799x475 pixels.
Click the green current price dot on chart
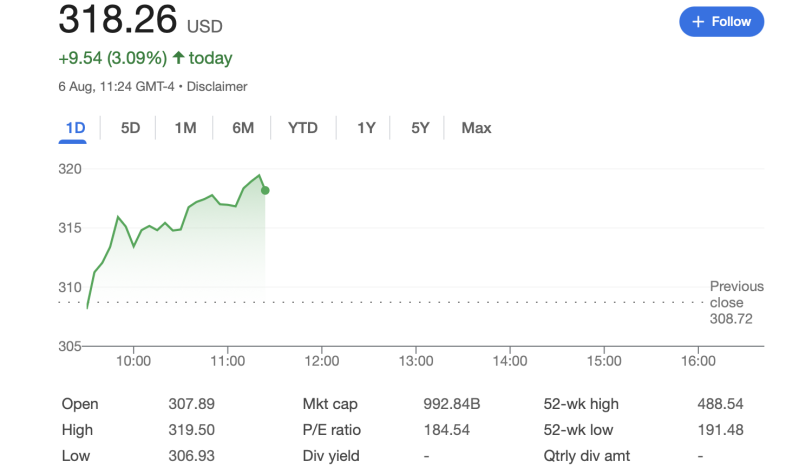[x=265, y=190]
